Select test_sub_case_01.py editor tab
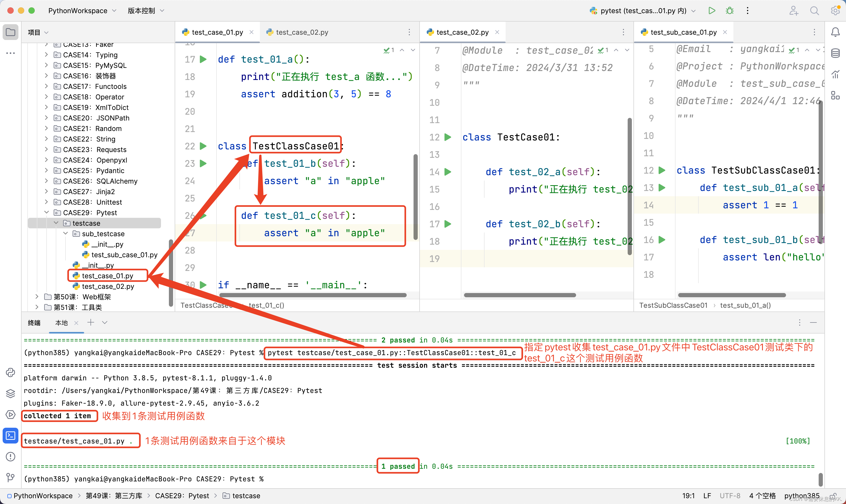 pos(683,32)
